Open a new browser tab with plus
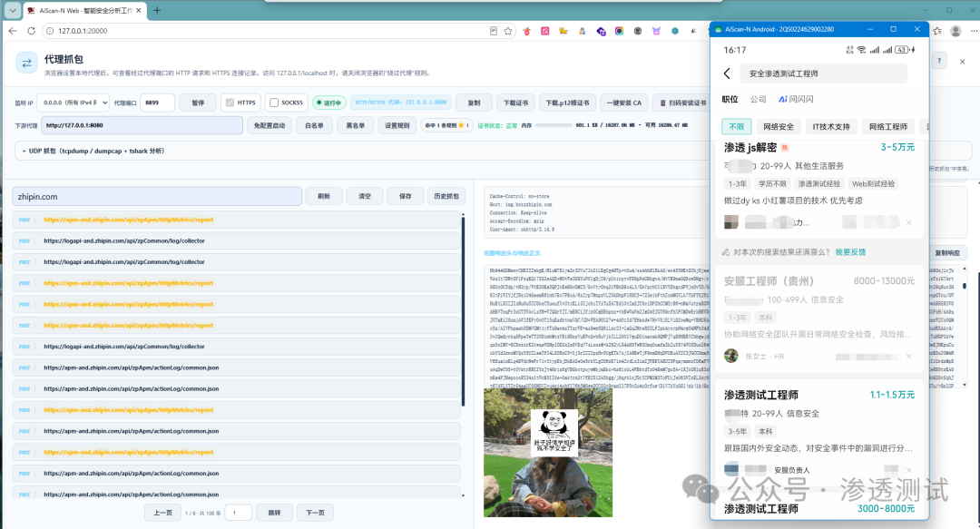Image resolution: width=980 pixels, height=529 pixels. pyautogui.click(x=157, y=11)
